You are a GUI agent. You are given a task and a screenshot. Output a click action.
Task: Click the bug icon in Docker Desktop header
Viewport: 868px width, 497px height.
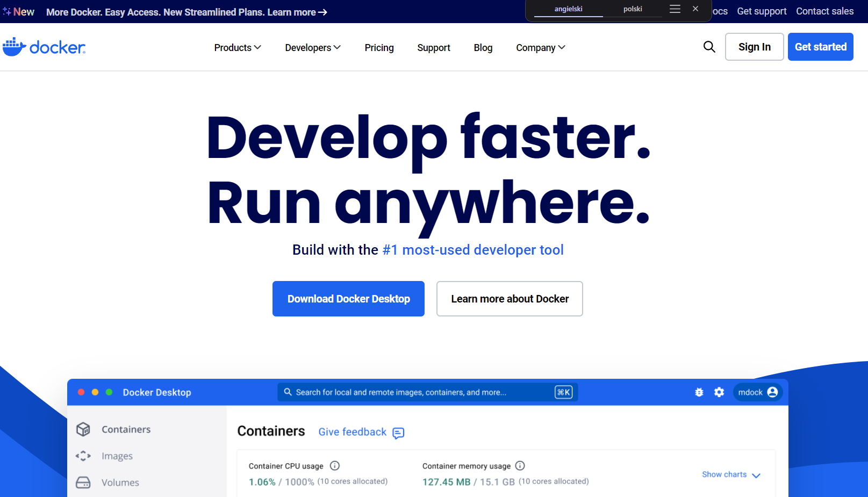tap(699, 392)
